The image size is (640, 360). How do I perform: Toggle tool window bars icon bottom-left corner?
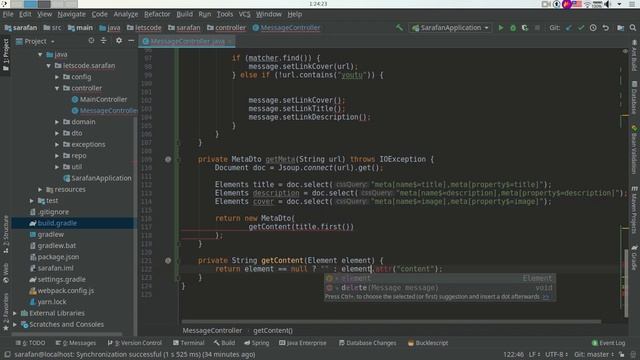click(7, 355)
